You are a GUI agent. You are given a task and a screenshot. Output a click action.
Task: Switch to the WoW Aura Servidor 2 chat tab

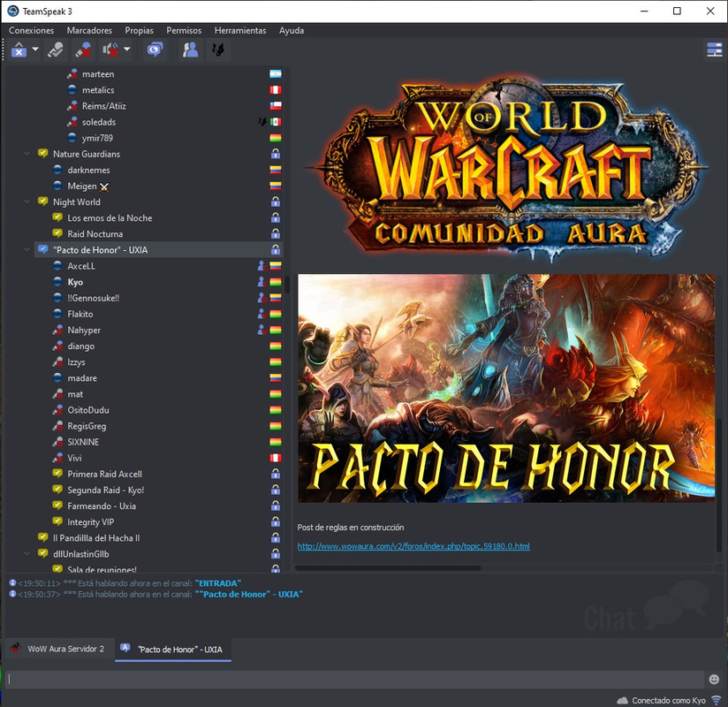coord(59,649)
